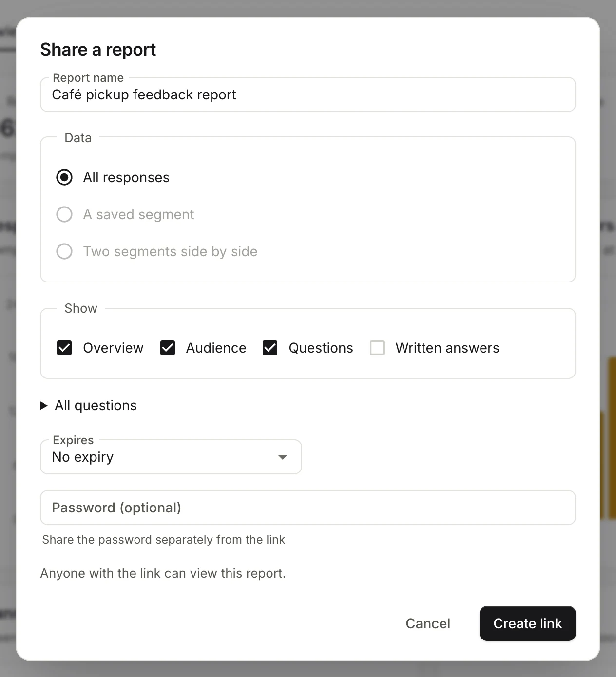This screenshot has height=677, width=616.
Task: Click the password sharing hint text
Action: (x=163, y=540)
